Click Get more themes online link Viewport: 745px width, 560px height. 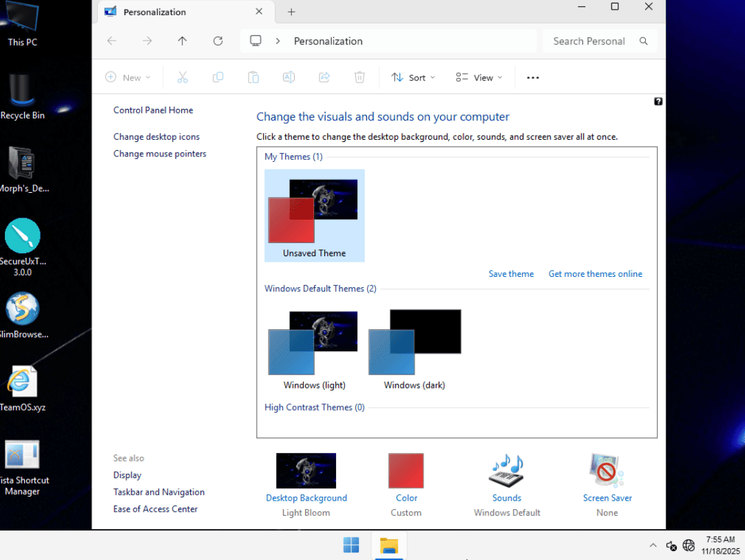595,274
